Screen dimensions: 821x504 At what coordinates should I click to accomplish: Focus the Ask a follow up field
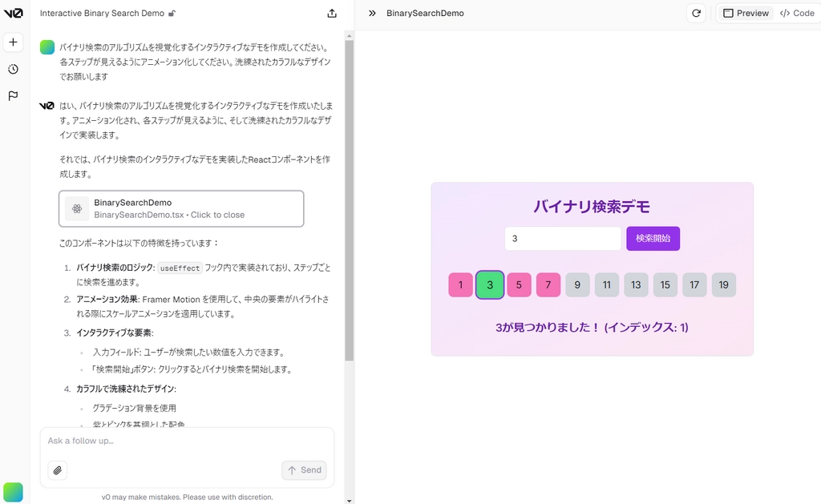pos(187,442)
